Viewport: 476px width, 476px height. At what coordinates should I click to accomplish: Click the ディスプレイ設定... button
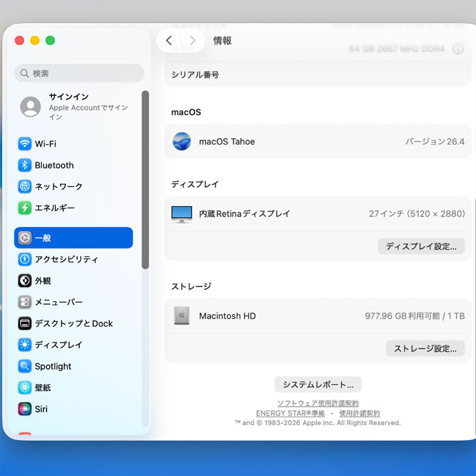pos(421,246)
